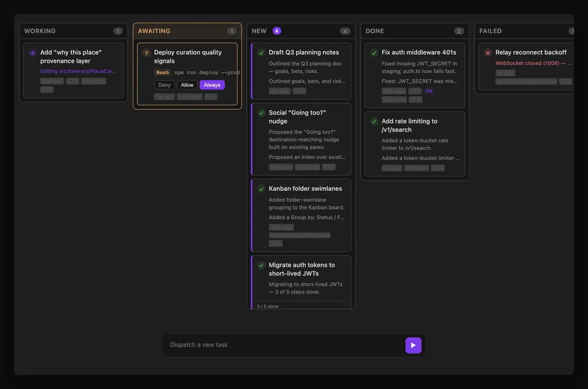588x389 pixels.
Task: Click the "3 / 5 done" progress label
Action: [x=268, y=307]
